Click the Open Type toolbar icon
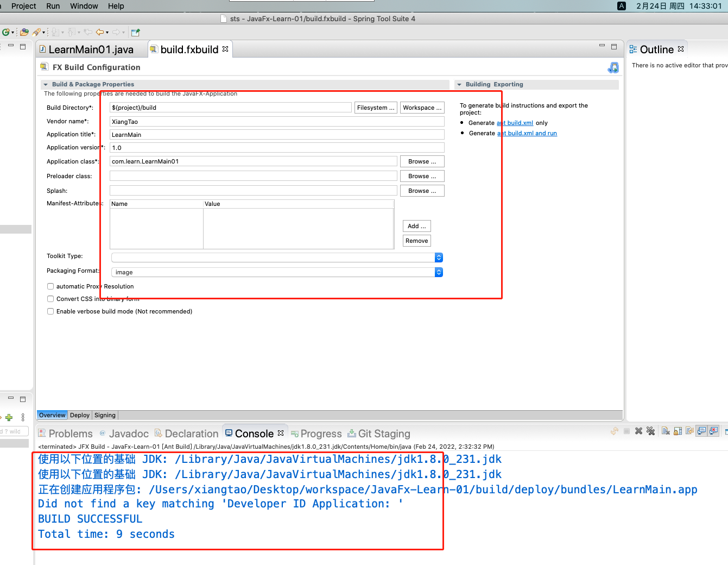This screenshot has height=565, width=728. (24, 32)
